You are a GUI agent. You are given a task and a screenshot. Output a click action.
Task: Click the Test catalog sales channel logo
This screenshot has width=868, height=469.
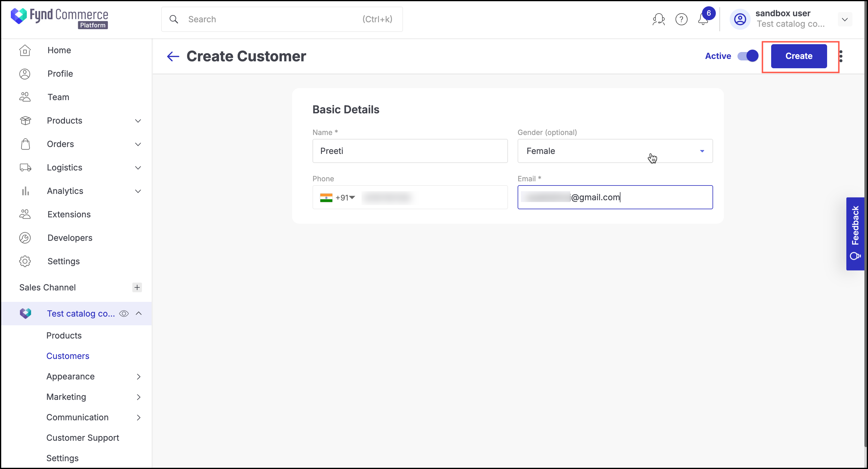coord(25,314)
